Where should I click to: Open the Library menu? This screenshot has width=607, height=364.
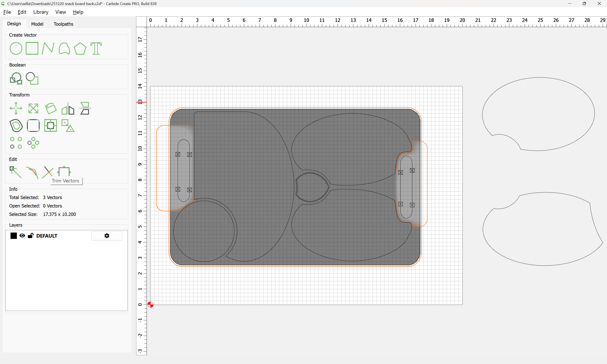point(41,12)
